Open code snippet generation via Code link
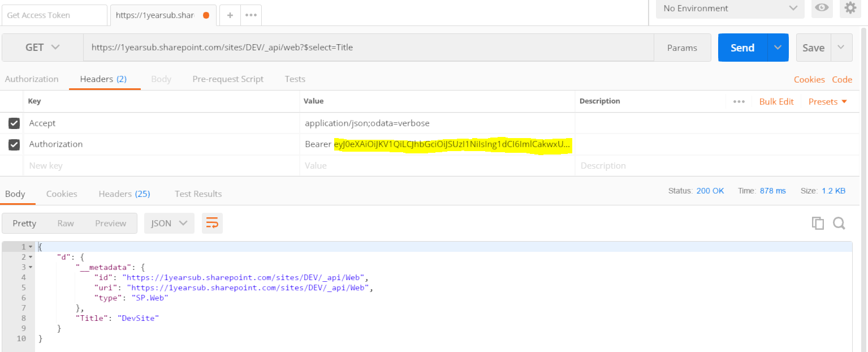This screenshot has width=868, height=352. click(842, 79)
